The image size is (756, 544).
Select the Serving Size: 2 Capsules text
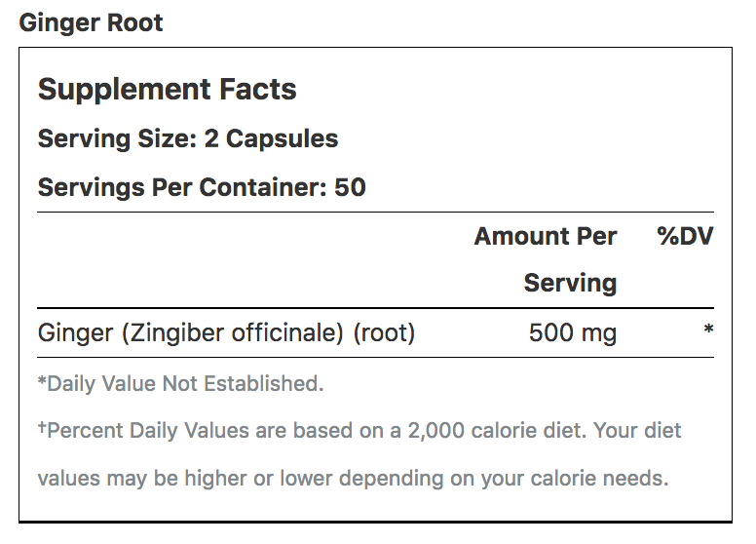pyautogui.click(x=188, y=138)
